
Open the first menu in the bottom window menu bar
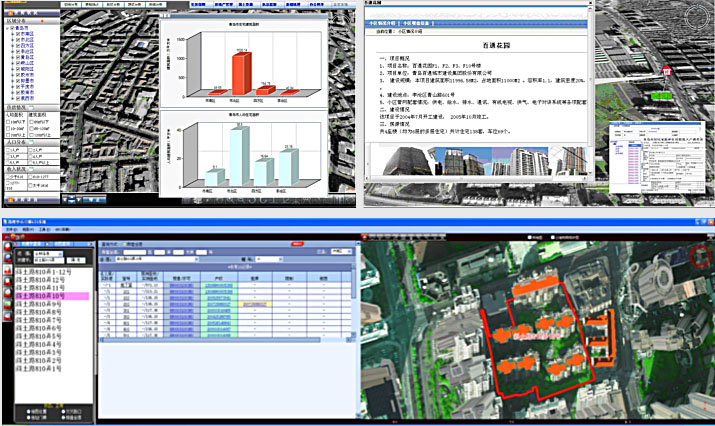11,229
